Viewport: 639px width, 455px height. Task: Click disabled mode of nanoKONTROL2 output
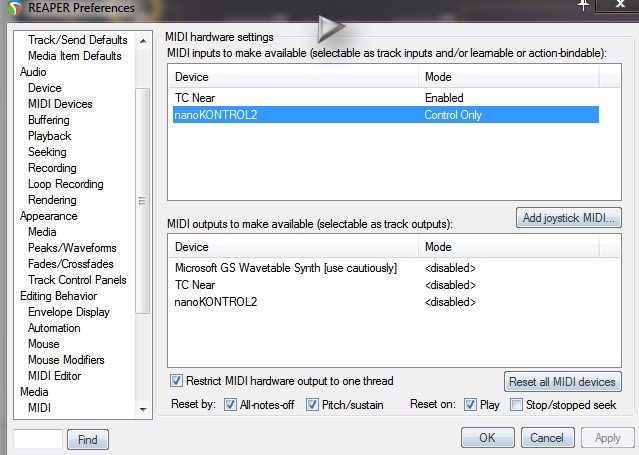450,302
